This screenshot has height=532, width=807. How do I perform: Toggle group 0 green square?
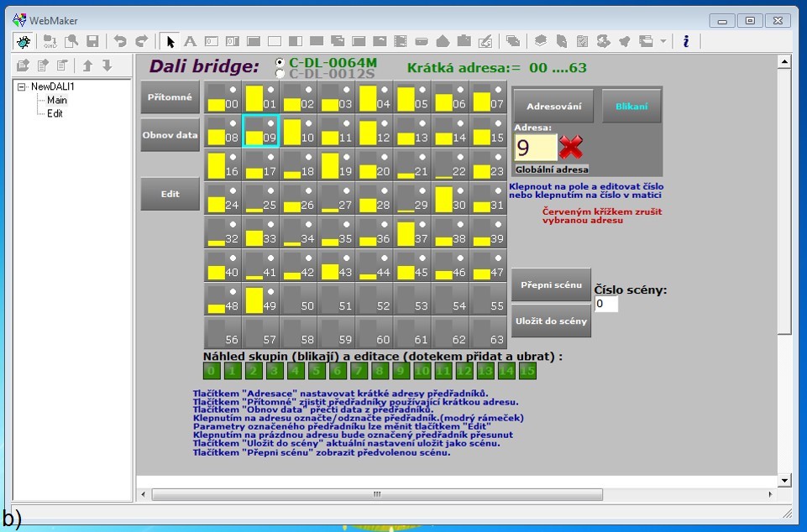click(211, 370)
